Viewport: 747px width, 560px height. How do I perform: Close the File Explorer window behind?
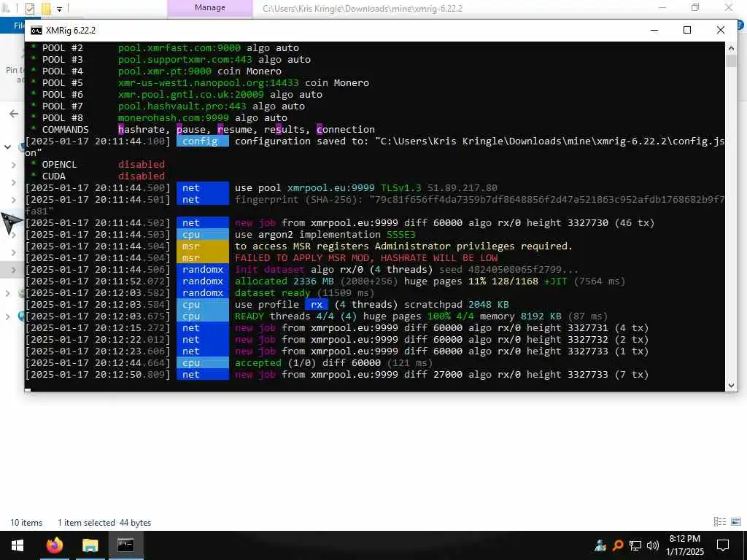click(729, 7)
